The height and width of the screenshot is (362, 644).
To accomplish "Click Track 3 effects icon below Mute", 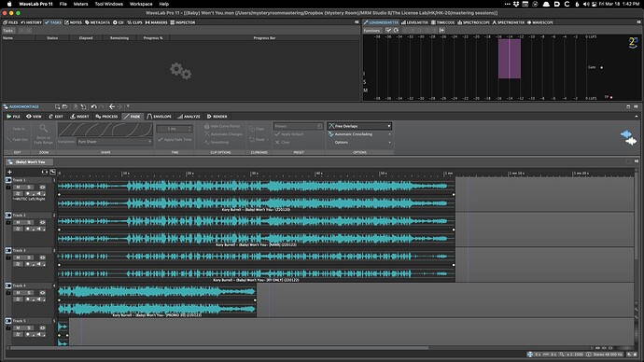I will click(18, 264).
